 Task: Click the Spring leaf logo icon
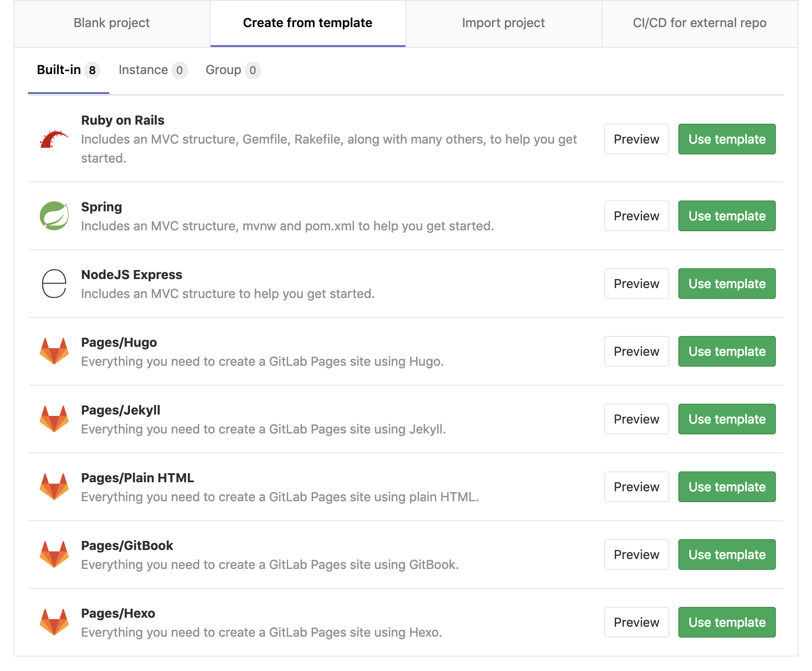pyautogui.click(x=54, y=216)
